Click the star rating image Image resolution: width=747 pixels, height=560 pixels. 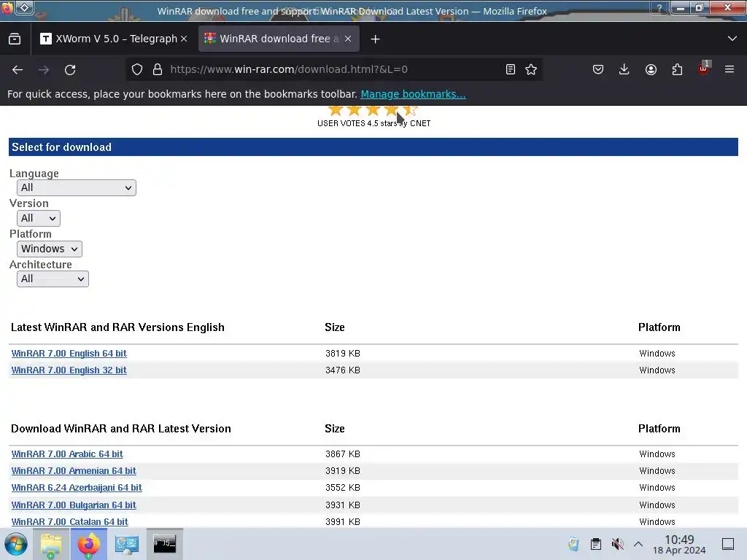[373, 111]
